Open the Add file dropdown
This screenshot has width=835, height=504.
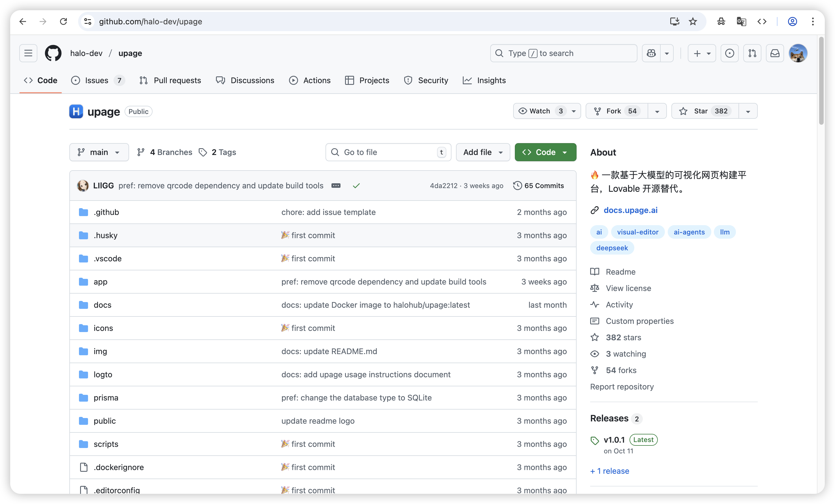point(483,152)
